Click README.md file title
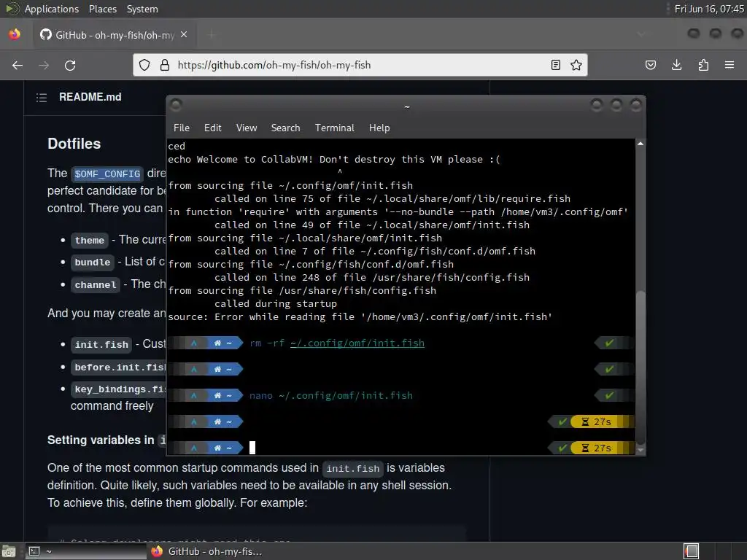Viewport: 747px width, 560px height. pyautogui.click(x=90, y=97)
